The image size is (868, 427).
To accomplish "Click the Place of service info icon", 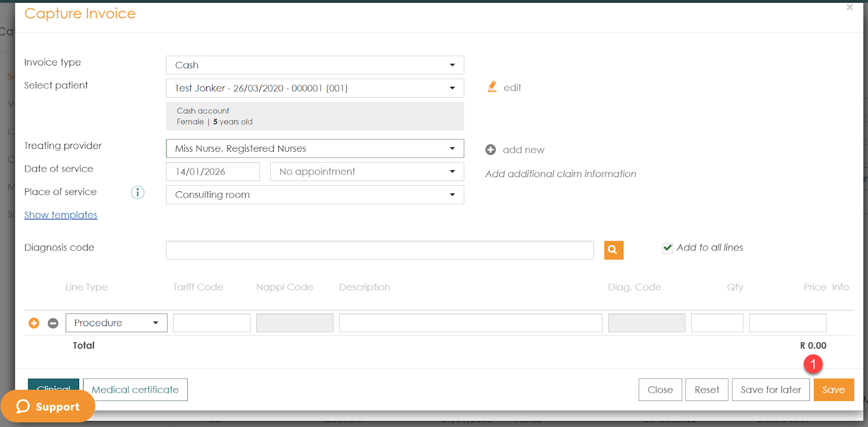I will [138, 192].
